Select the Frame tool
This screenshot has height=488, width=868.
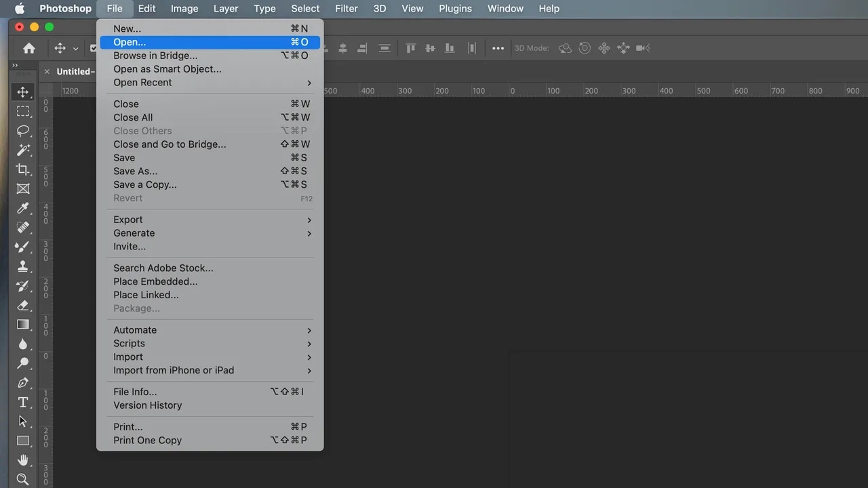pyautogui.click(x=23, y=188)
